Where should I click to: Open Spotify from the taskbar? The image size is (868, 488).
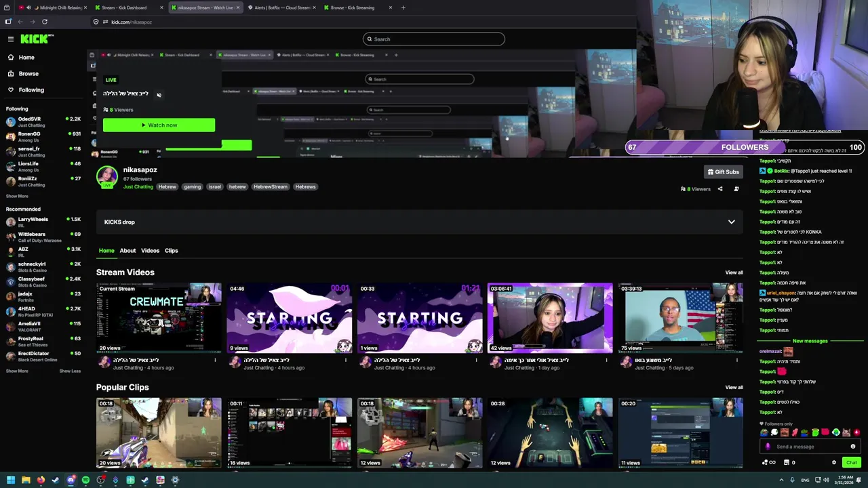(x=85, y=480)
